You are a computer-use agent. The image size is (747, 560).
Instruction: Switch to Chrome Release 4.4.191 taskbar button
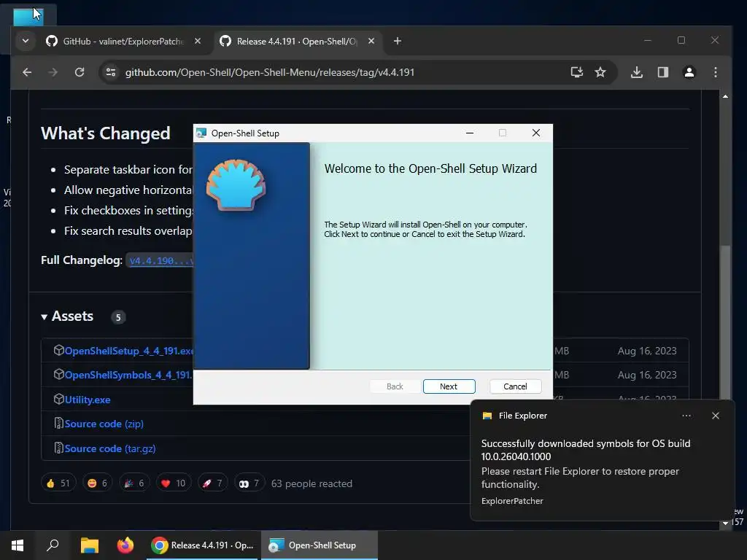(x=203, y=545)
